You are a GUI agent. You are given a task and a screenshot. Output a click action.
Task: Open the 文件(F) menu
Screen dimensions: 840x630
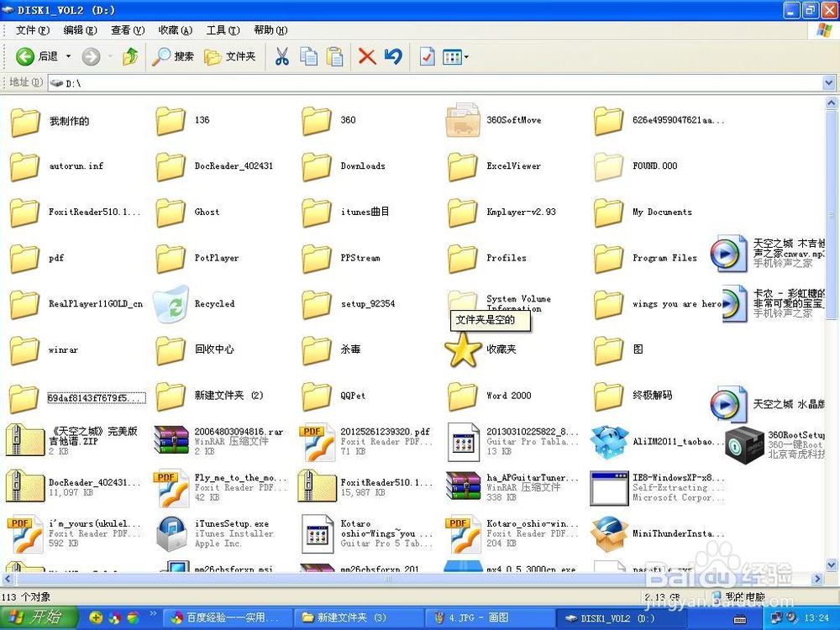click(33, 30)
